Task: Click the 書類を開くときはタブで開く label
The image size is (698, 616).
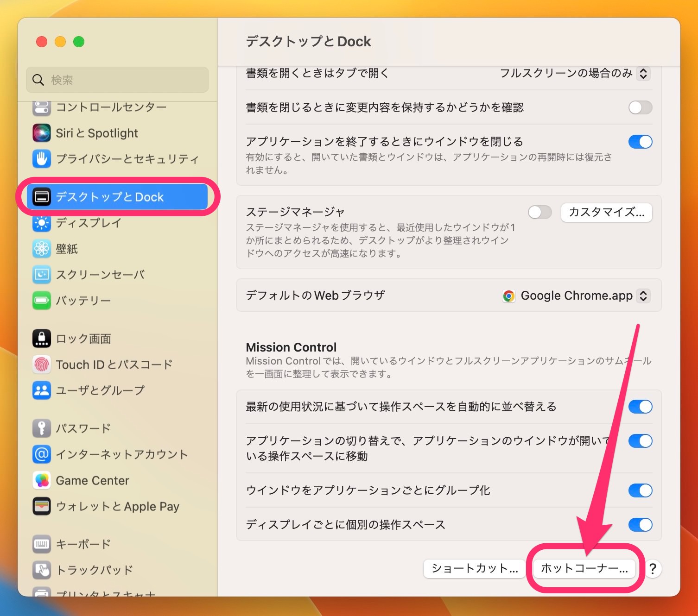Action: (317, 73)
